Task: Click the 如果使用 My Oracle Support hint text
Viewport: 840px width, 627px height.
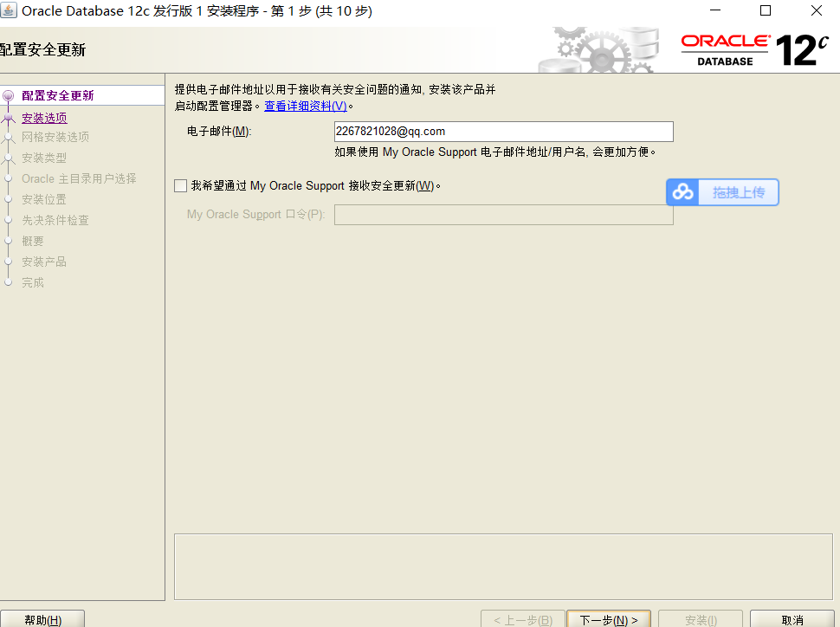Action: (x=495, y=152)
